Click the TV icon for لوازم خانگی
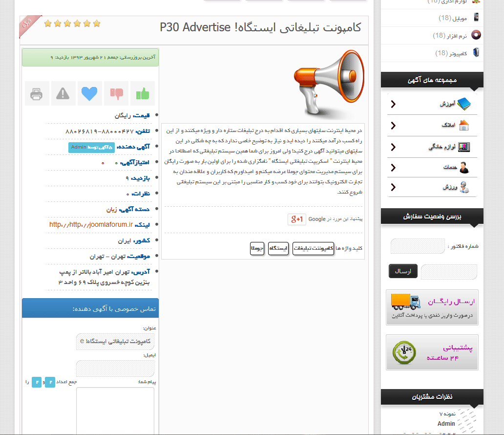The width and height of the screenshot is (504, 435). 464,147
